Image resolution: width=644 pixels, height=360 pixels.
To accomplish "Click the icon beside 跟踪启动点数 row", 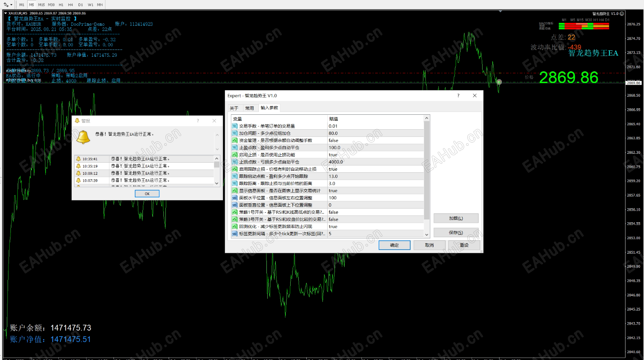I will tap(235, 176).
